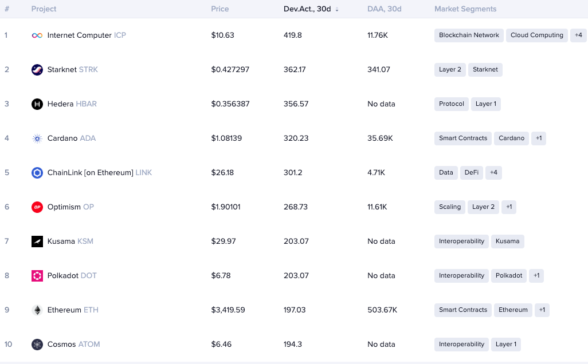This screenshot has height=364, width=588.
Task: Click the Cardano dotted logo icon
Action: [x=37, y=139]
